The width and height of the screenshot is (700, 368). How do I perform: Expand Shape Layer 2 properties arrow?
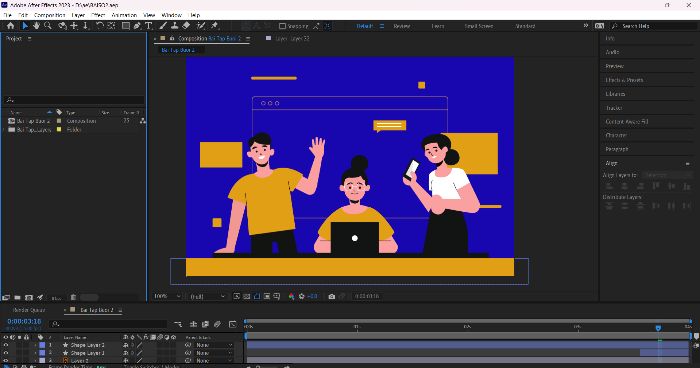[x=35, y=345]
